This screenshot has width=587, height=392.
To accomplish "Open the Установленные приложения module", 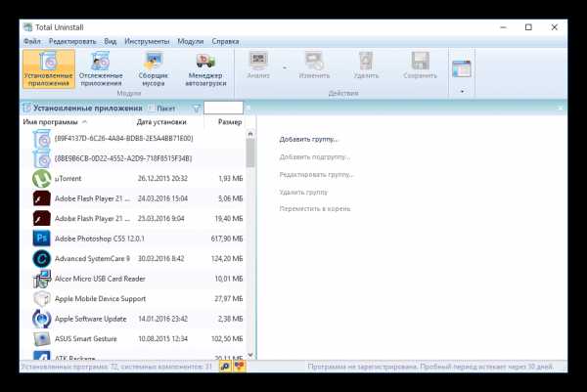I will 49,68.
